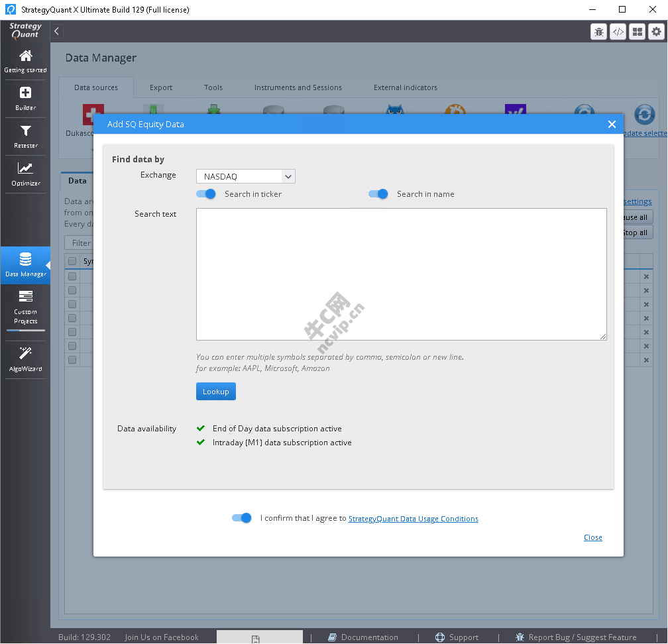Toggle the data usage agreement switch

[x=241, y=518]
